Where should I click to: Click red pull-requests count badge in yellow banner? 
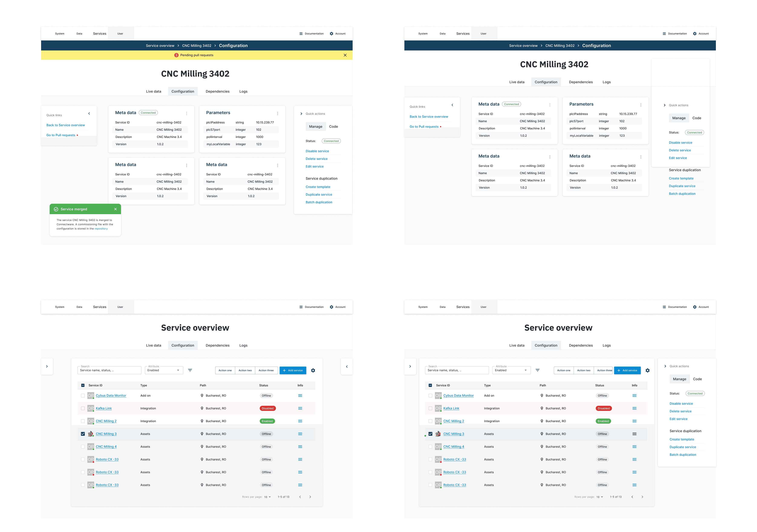[x=176, y=55]
